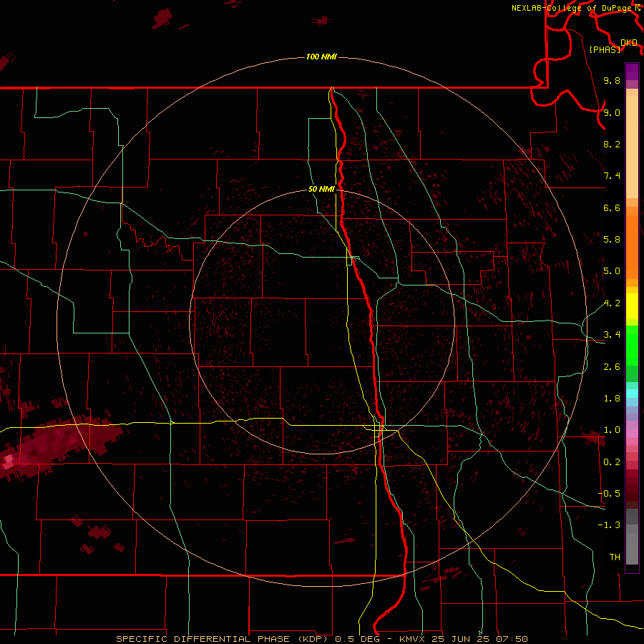Click the 6.6 scale value
644x644 pixels.
click(612, 208)
